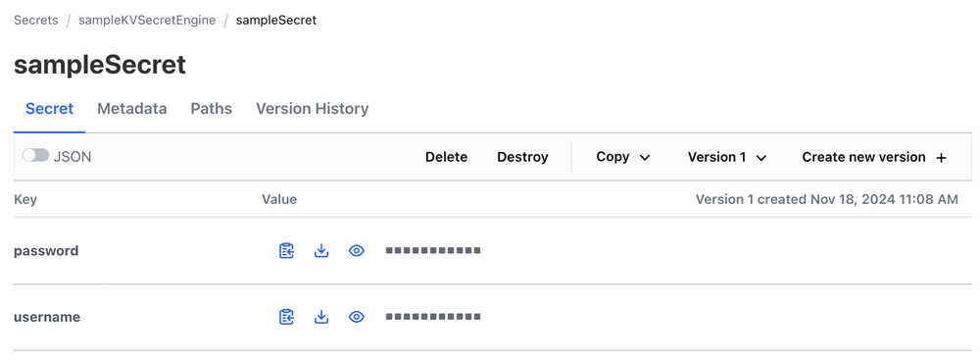The height and width of the screenshot is (363, 980).
Task: Reveal the username with the eye icon
Action: [357, 317]
